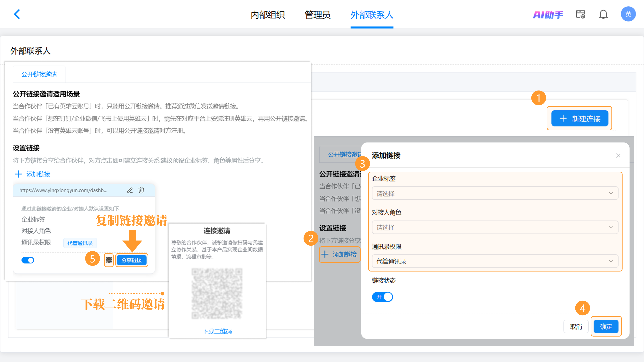The height and width of the screenshot is (362, 644).
Task: Click the highlighted 添加链接 beside the dialog
Action: pyautogui.click(x=340, y=254)
